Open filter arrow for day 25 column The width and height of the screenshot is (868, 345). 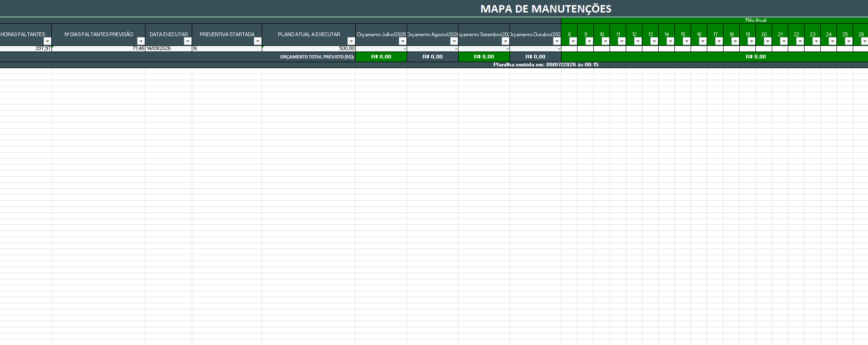pyautogui.click(x=849, y=41)
